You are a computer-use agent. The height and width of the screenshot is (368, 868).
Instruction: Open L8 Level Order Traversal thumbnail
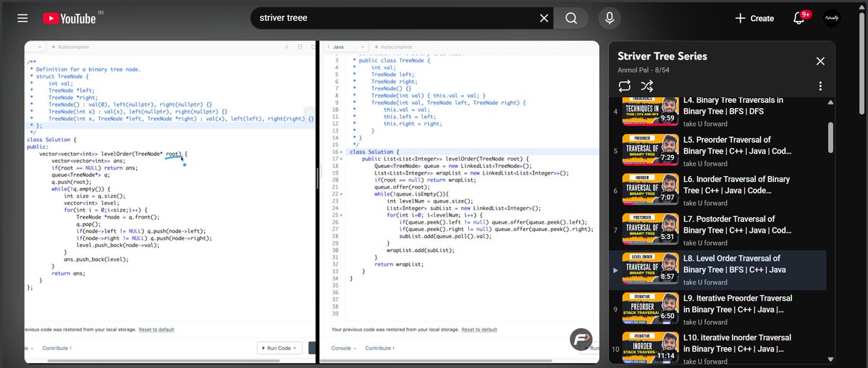click(650, 268)
